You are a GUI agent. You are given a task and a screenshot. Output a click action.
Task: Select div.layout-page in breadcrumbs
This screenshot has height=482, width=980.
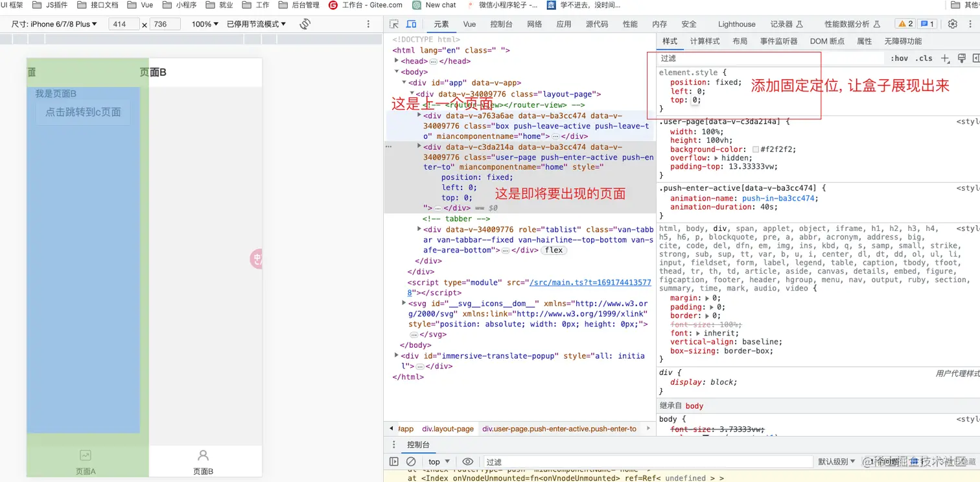point(448,429)
